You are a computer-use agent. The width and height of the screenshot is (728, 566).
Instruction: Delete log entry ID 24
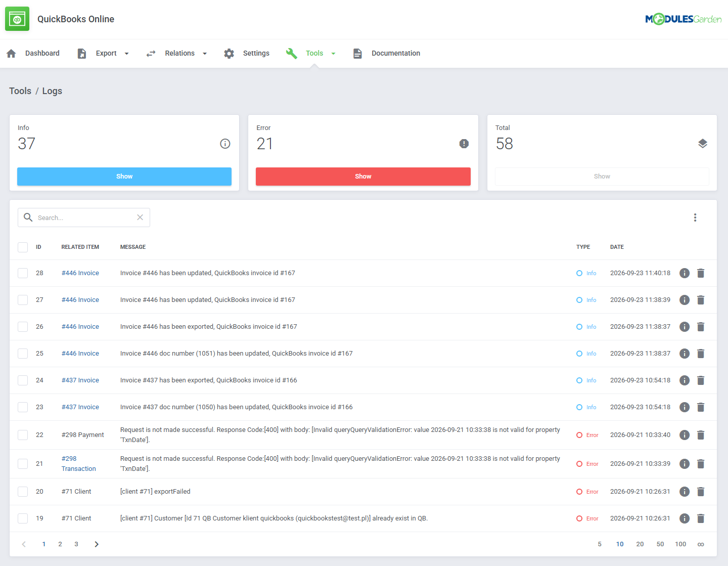tap(701, 380)
